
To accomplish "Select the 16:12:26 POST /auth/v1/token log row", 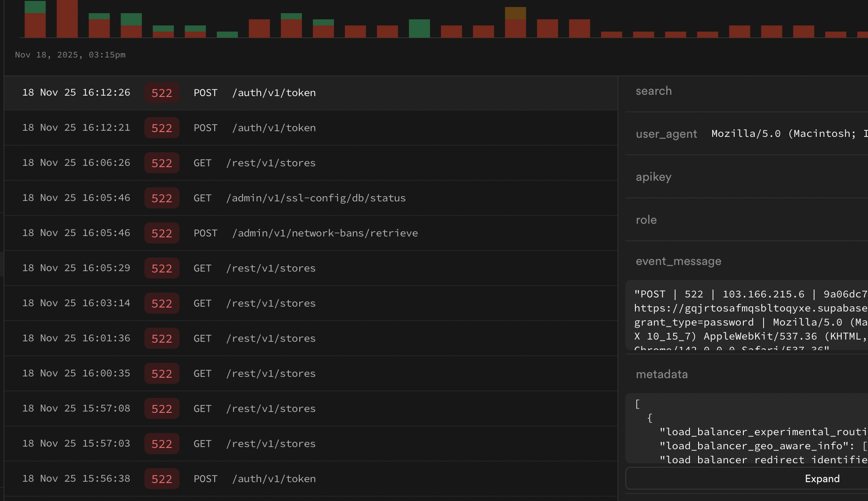I will click(274, 93).
